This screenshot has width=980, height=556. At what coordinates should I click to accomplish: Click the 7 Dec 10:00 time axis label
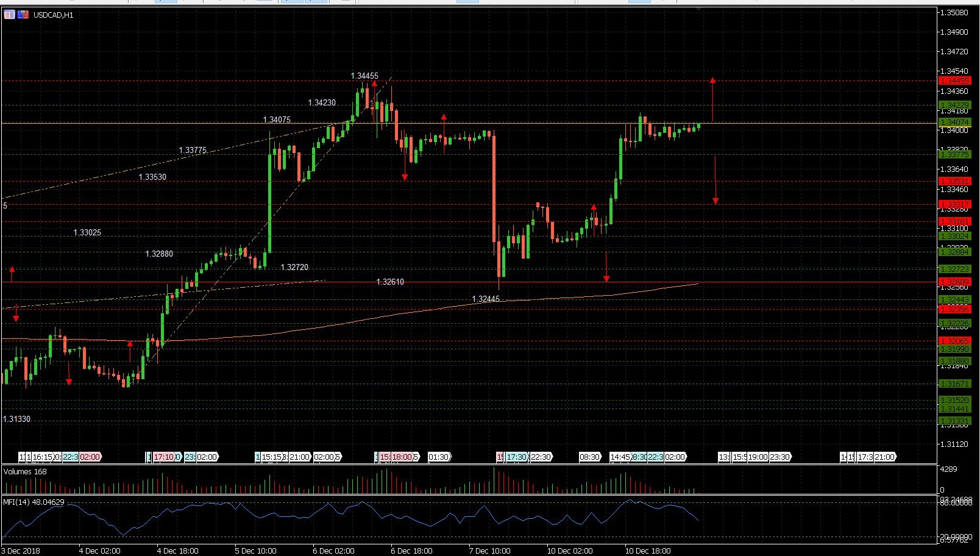(x=489, y=551)
